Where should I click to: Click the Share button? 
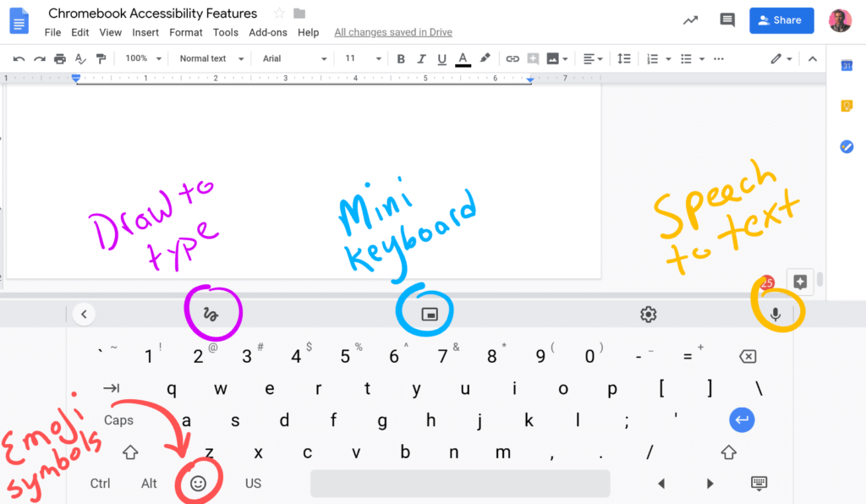781,19
